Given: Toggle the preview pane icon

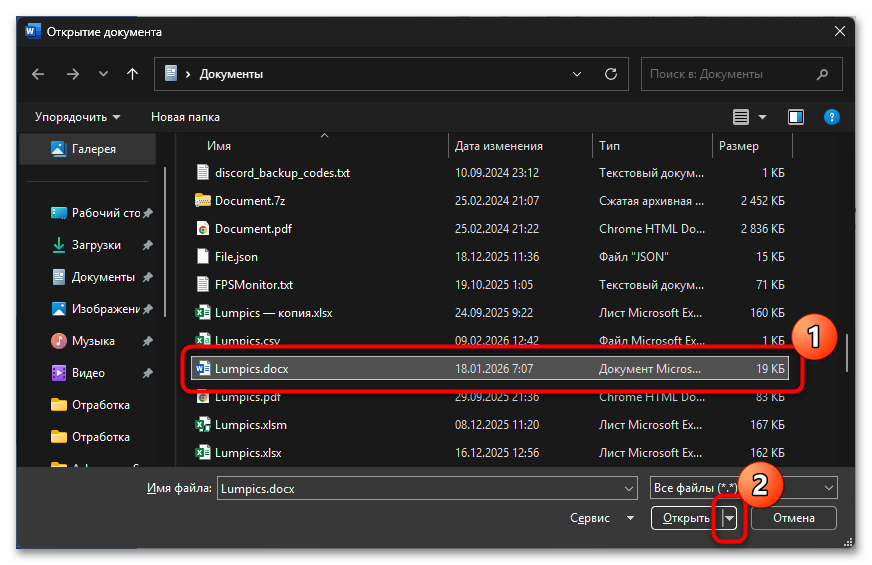Looking at the screenshot, I should (x=795, y=117).
